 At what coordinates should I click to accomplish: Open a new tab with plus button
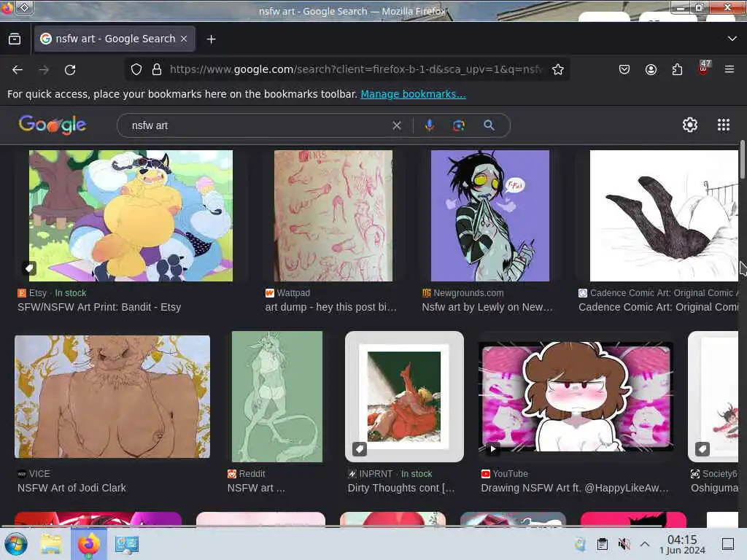[x=211, y=39]
